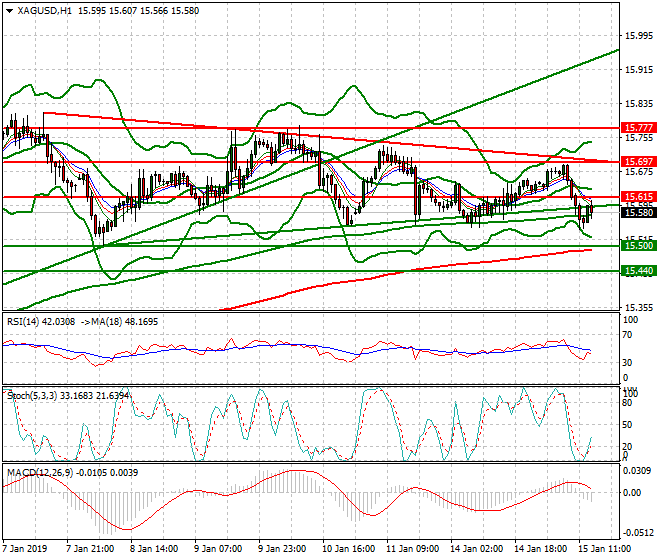Click the 15 Jan 11:00 time axis label
This screenshot has height=560, width=660.
point(604,549)
